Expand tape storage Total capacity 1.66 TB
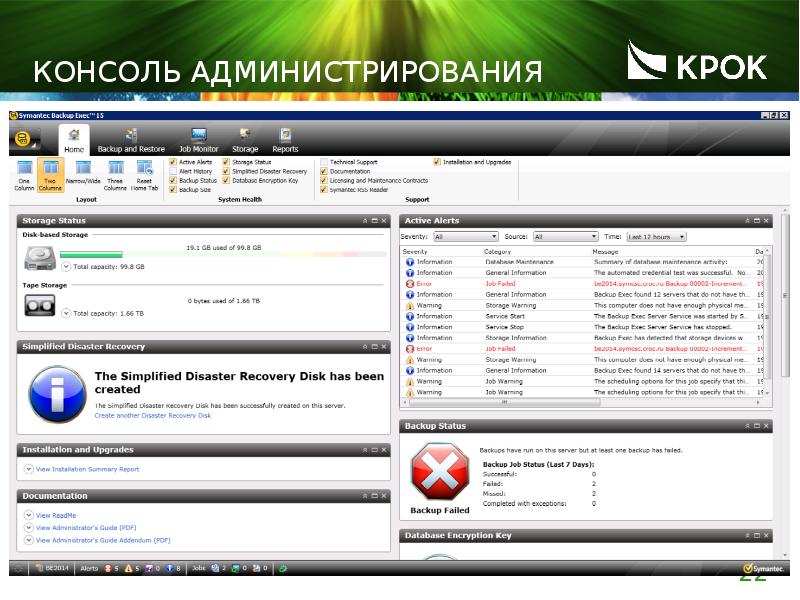800x600 pixels. [x=66, y=313]
